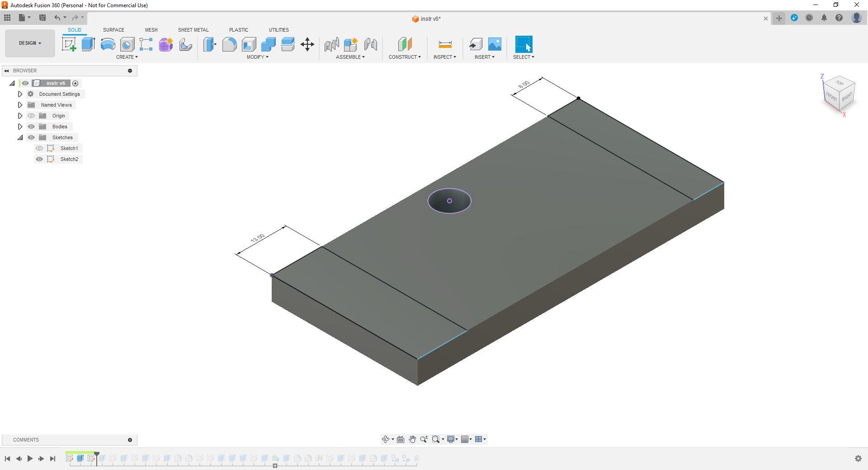This screenshot has height=470, width=868.
Task: Toggle visibility of the Sketches folder
Action: [x=31, y=137]
